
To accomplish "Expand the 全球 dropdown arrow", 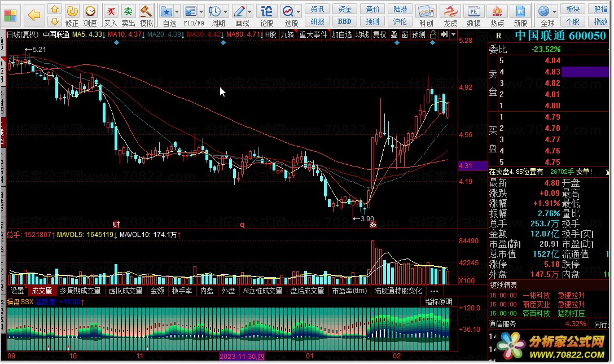I will point(554,12).
